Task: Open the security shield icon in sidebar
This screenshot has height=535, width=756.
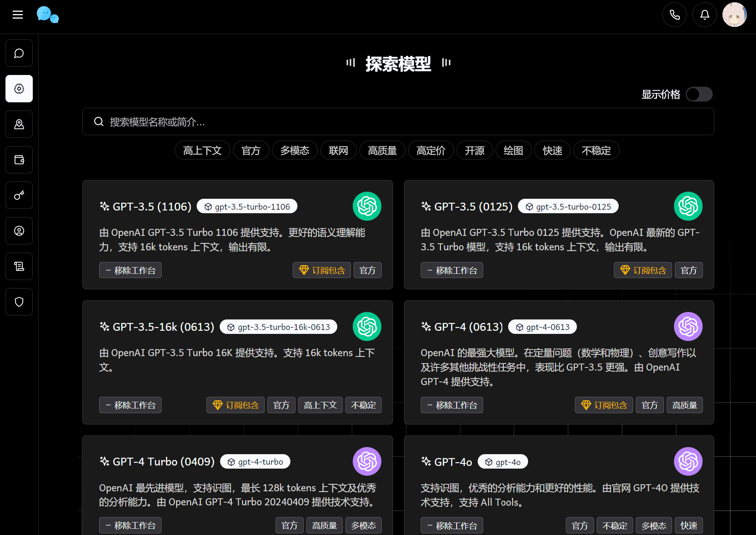Action: 19,301
